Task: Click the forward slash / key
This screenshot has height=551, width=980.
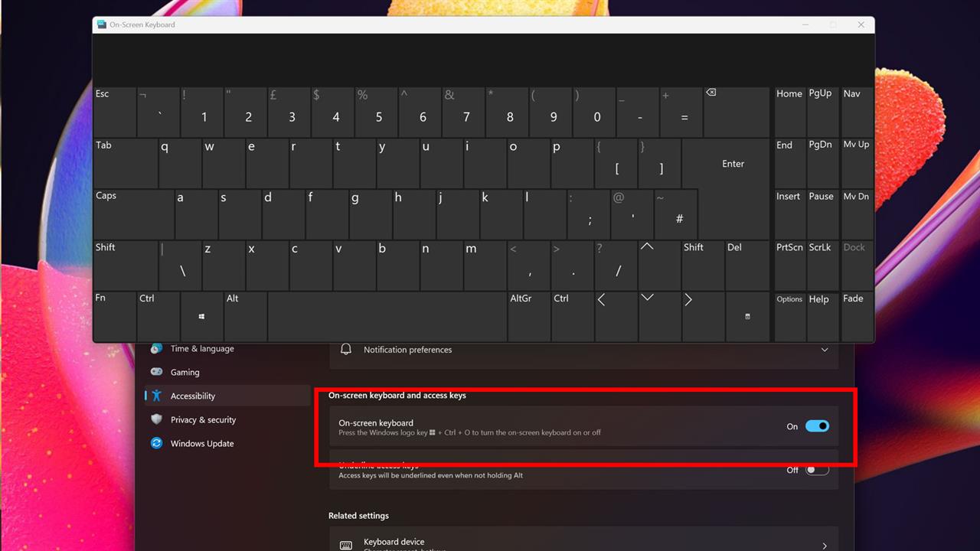Action: (616, 265)
